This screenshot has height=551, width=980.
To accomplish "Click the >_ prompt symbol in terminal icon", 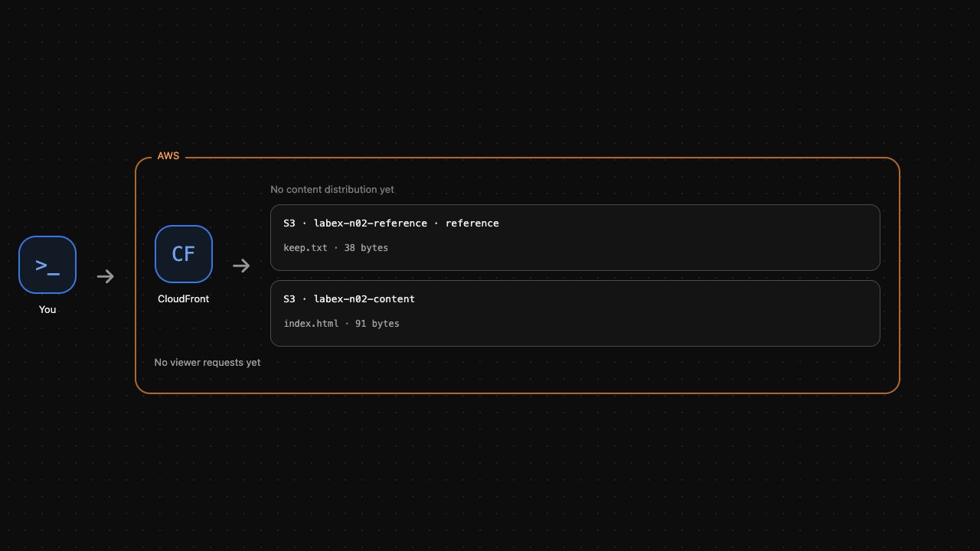I will pyautogui.click(x=47, y=266).
